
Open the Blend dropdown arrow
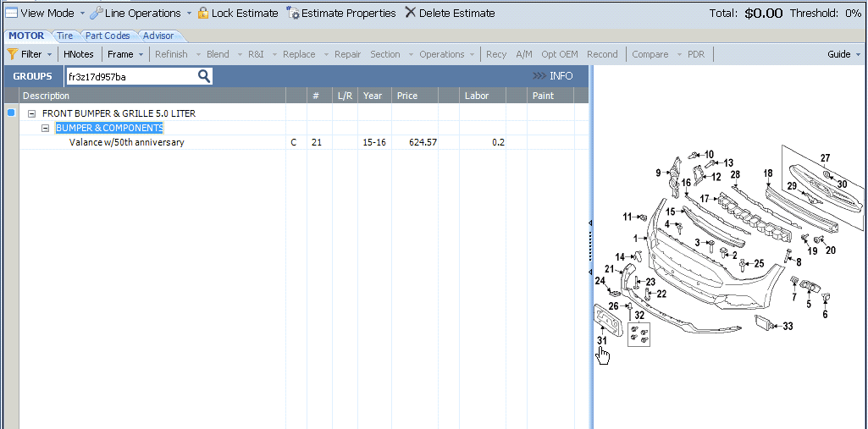(x=240, y=54)
